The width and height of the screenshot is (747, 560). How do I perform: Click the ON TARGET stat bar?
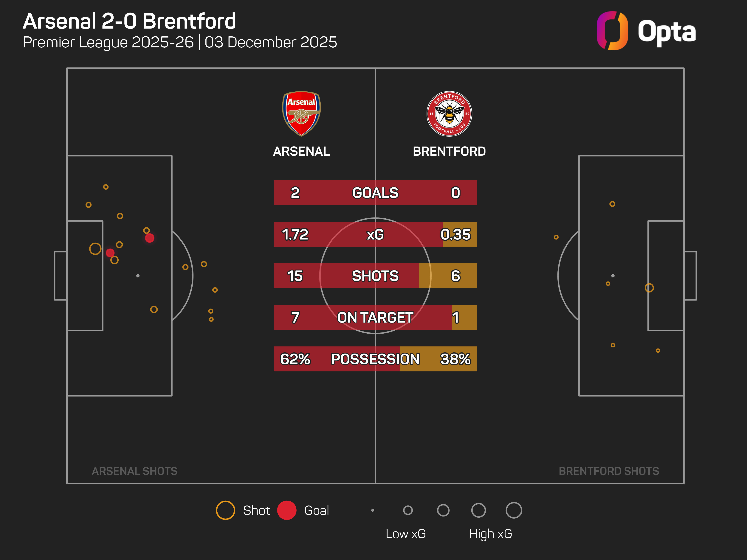[x=375, y=317]
